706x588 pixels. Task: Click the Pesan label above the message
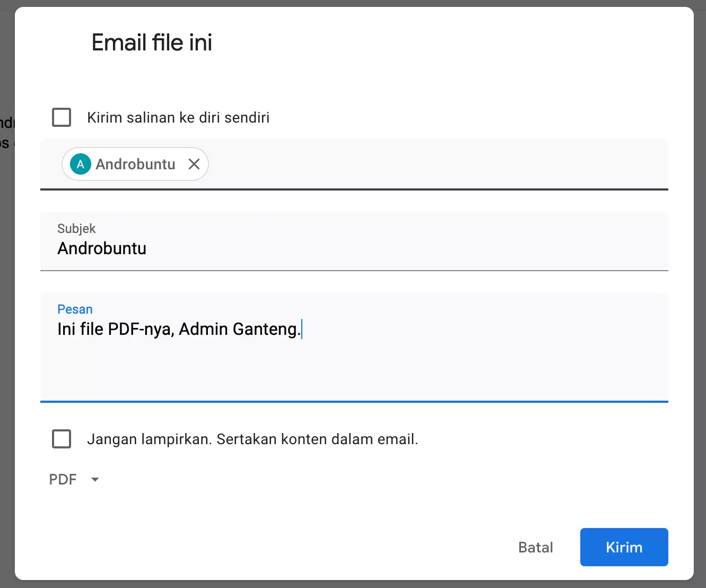[74, 309]
